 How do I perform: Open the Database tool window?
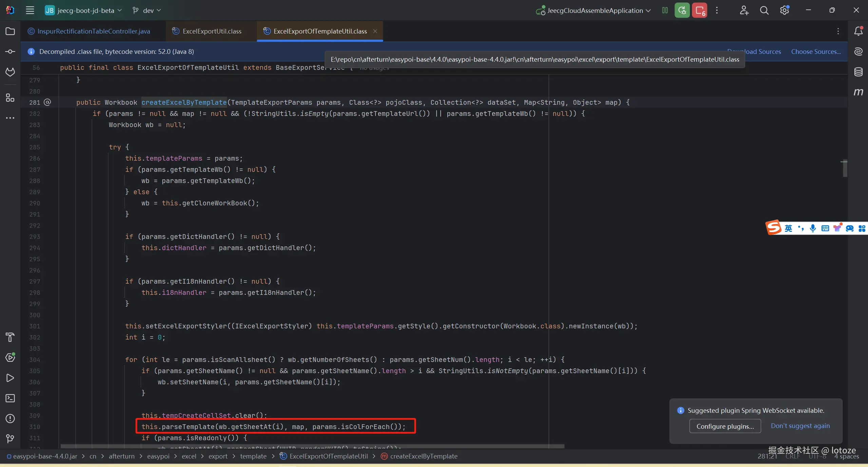pos(858,72)
